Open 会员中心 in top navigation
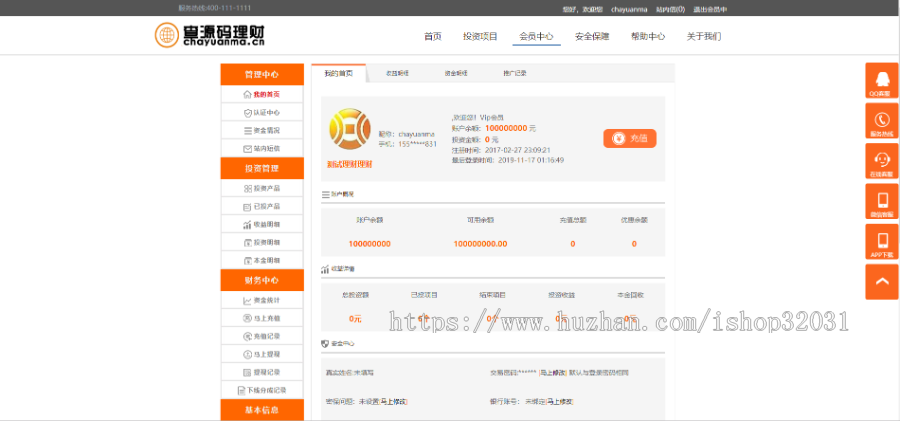Viewport: 900px width, 421px height. tap(537, 36)
